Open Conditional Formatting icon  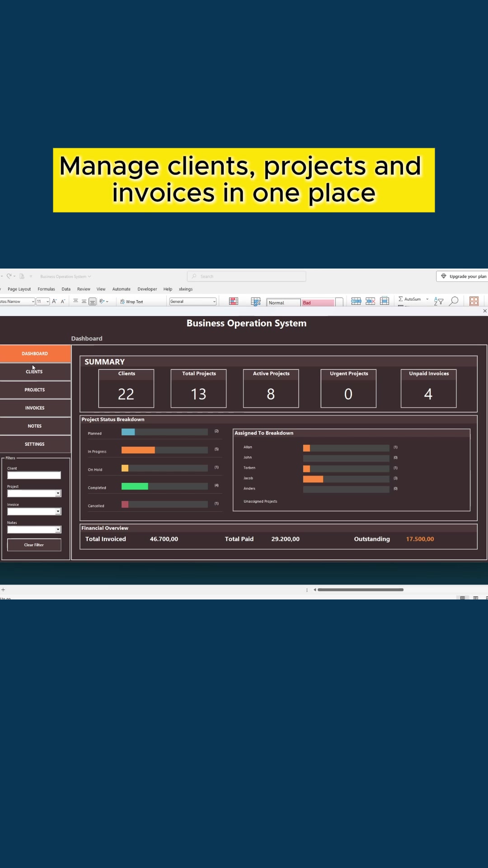(x=234, y=302)
